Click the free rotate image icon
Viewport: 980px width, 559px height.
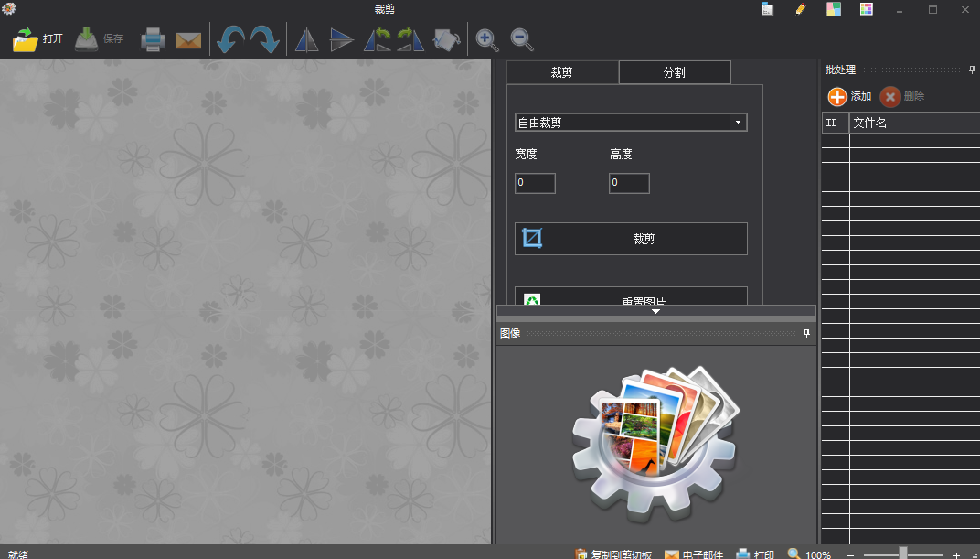click(446, 39)
